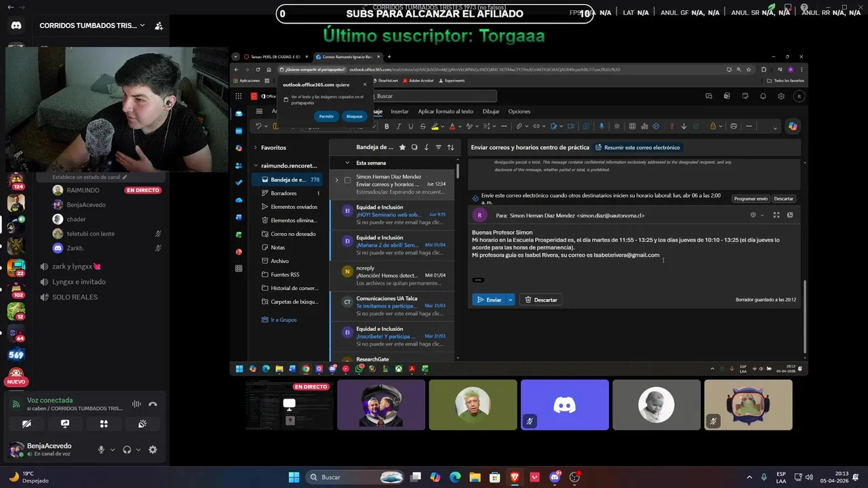Open People in Outlook left rail
868x488 pixels.
tap(239, 165)
